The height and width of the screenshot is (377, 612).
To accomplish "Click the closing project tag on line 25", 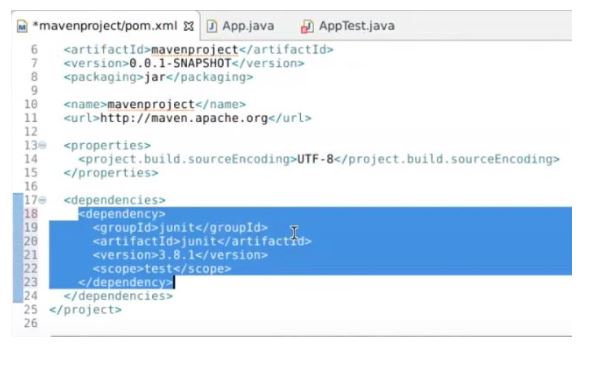I will pyautogui.click(x=85, y=309).
